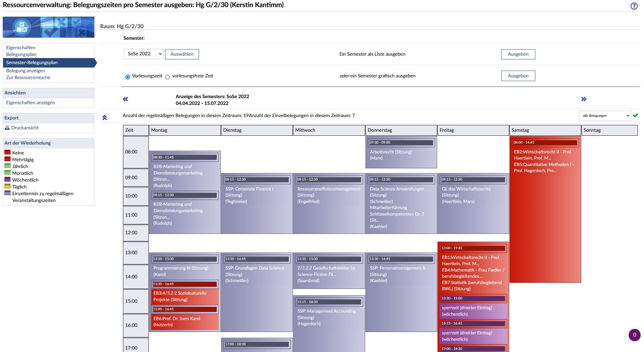Go to next semester with double-right arrow

(x=584, y=99)
